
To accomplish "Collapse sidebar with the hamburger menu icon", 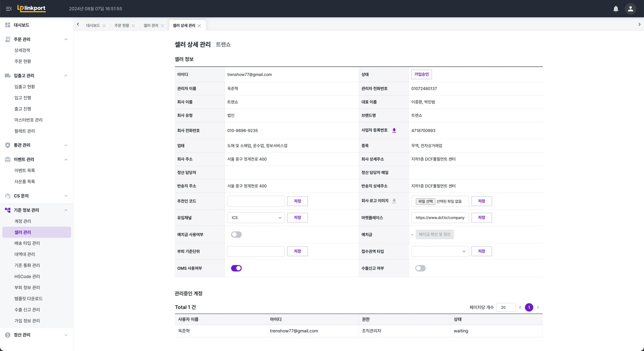I will (9, 9).
